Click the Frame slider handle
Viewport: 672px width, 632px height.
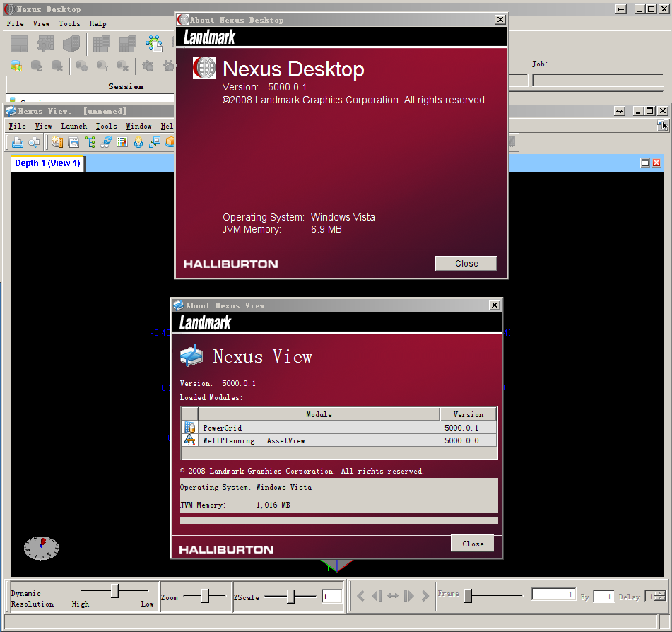point(468,595)
